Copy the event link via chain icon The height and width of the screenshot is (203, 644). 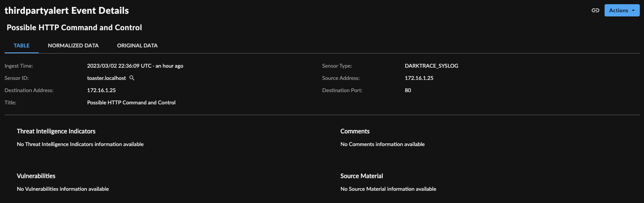pyautogui.click(x=595, y=10)
